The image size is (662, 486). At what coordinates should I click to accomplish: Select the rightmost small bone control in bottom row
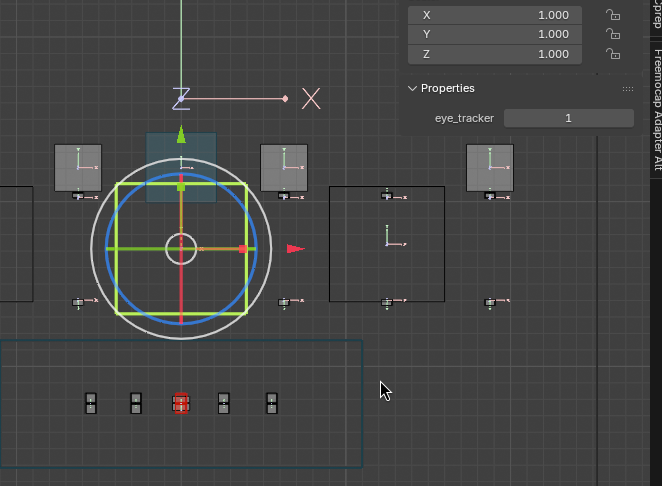tap(271, 402)
